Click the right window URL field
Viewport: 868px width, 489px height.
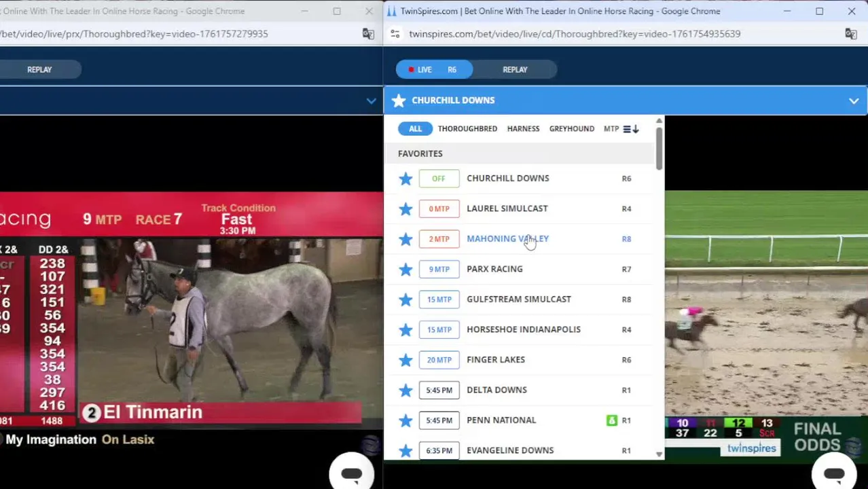(x=575, y=33)
